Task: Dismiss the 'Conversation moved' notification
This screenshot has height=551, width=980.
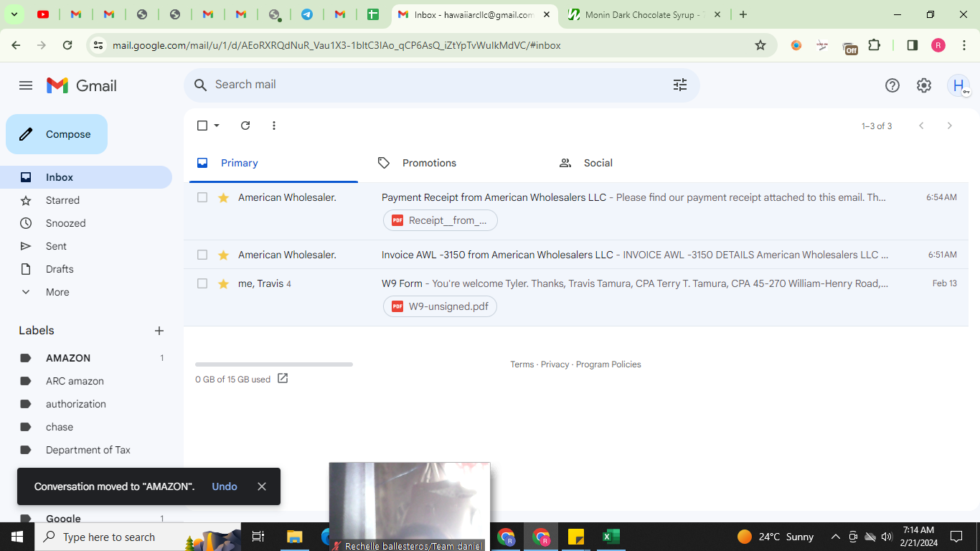Action: coord(262,486)
